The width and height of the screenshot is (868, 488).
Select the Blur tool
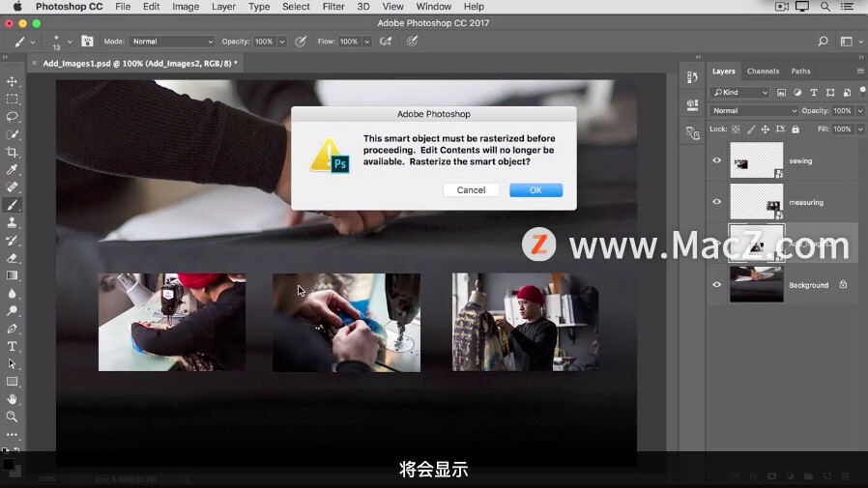[12, 293]
